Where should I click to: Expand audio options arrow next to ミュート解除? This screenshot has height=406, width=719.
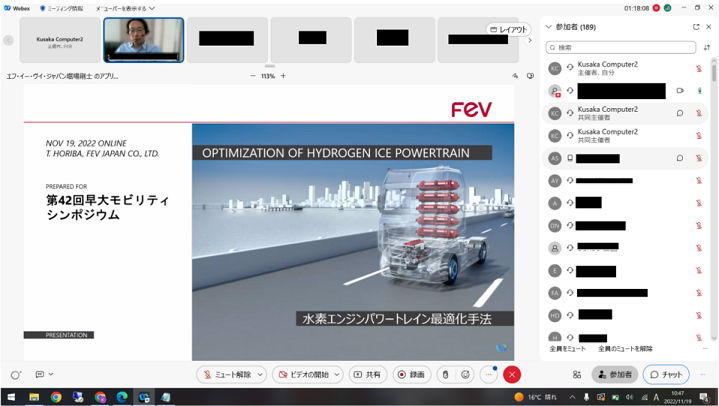(x=261, y=375)
